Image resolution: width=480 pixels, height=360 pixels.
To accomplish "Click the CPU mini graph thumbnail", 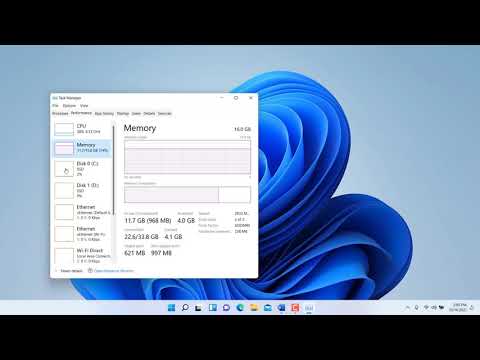I will (x=64, y=129).
